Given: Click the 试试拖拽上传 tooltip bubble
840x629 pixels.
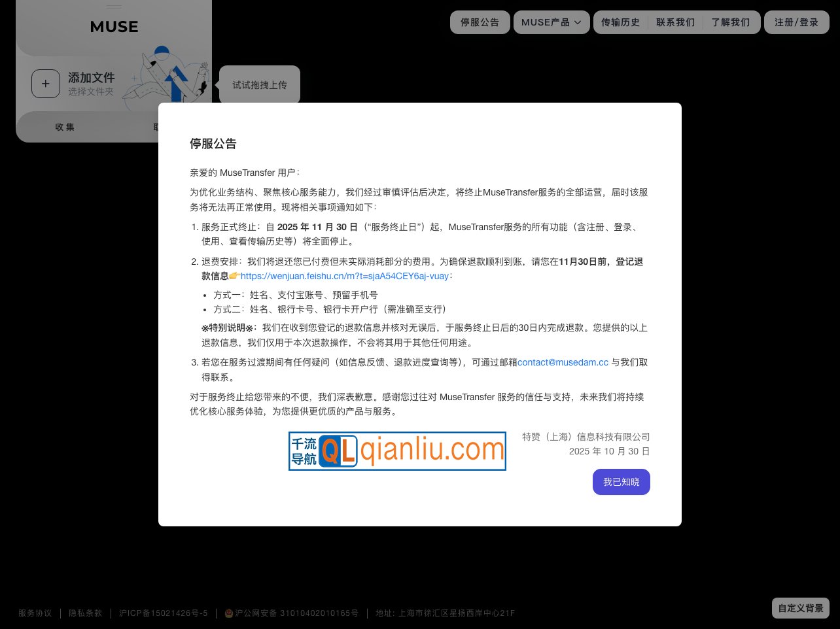Looking at the screenshot, I should (259, 84).
